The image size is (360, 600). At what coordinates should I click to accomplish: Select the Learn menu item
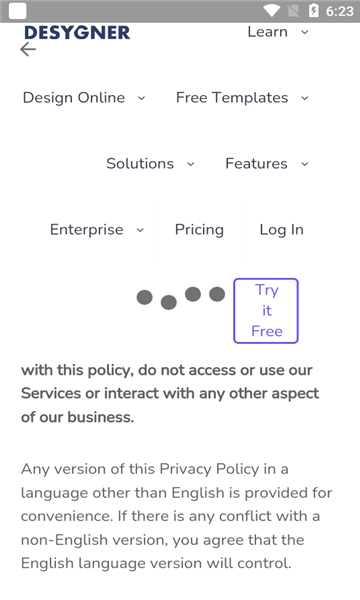[267, 32]
